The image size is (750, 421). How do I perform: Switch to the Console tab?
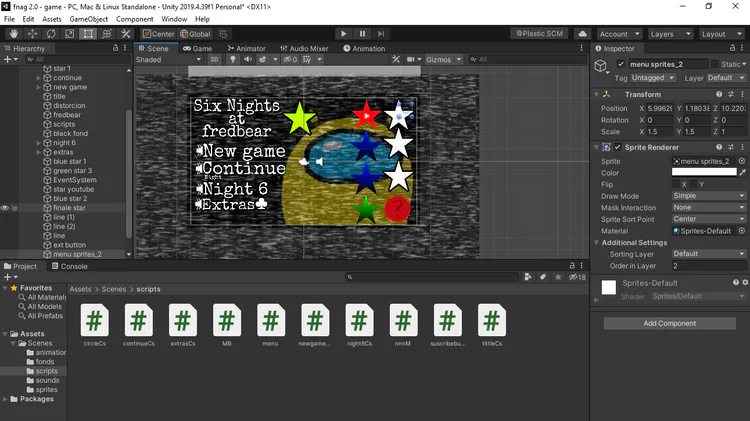[x=69, y=266]
